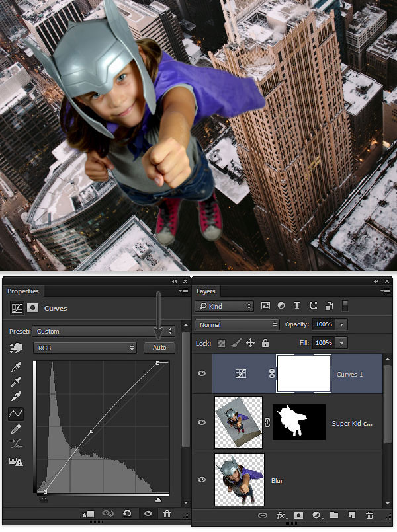
Task: Add layer mask from Layers panel bottom
Action: coord(298,515)
